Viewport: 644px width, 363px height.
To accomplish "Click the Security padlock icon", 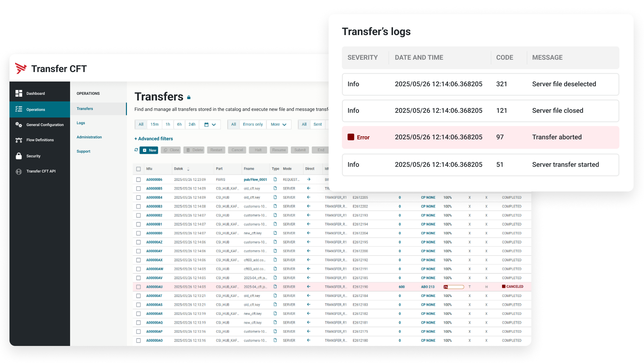I will (19, 156).
